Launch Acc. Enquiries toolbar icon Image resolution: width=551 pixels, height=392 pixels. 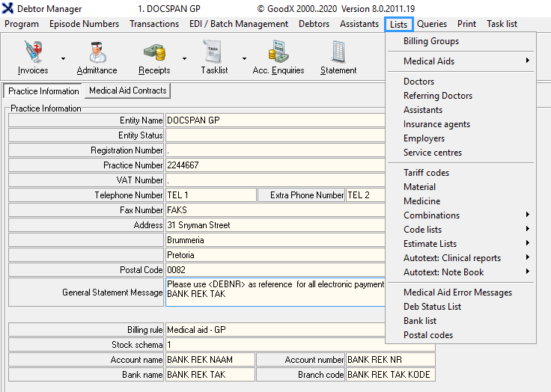278,52
